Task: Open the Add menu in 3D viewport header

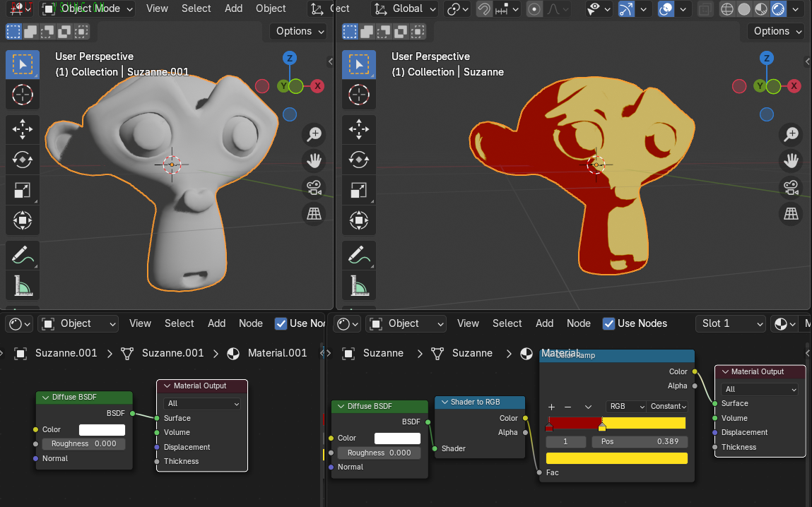Action: tap(233, 9)
